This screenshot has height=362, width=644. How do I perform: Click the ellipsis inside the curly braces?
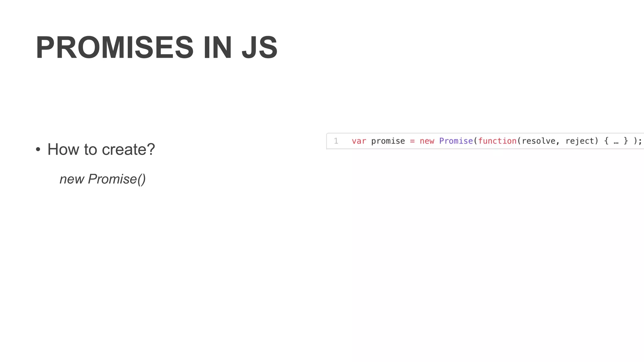point(616,142)
